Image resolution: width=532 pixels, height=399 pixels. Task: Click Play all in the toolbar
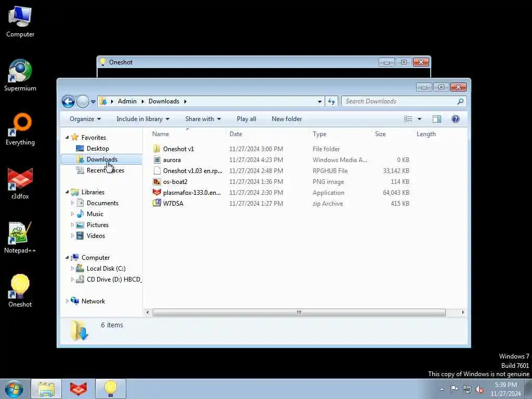[246, 119]
